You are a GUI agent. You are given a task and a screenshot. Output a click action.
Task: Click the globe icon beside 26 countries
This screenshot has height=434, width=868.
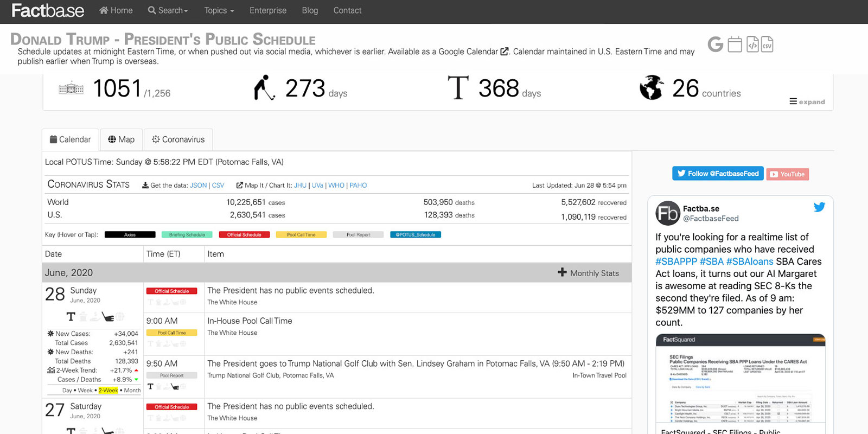pos(652,88)
